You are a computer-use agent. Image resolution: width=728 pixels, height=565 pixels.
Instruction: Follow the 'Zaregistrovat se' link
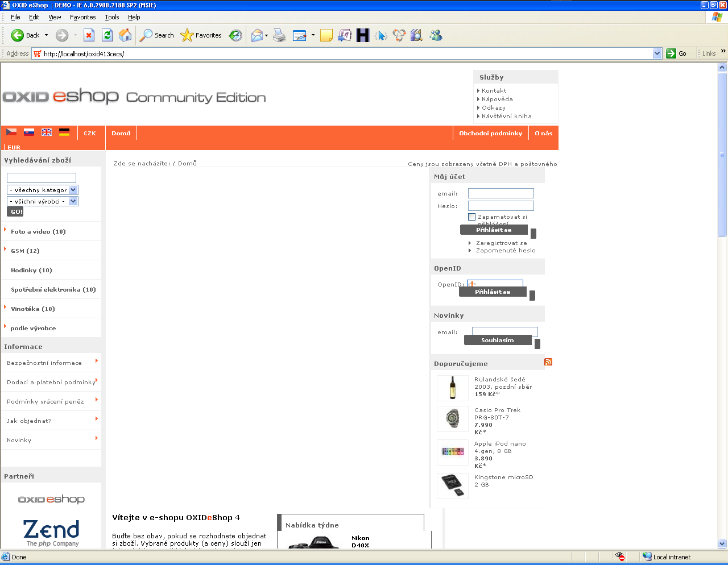pyautogui.click(x=501, y=243)
